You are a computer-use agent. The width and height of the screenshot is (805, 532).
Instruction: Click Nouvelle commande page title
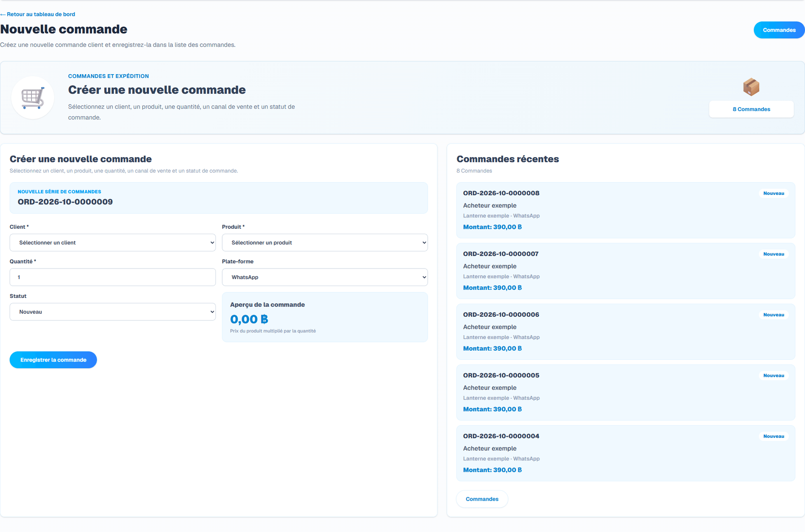click(x=64, y=29)
